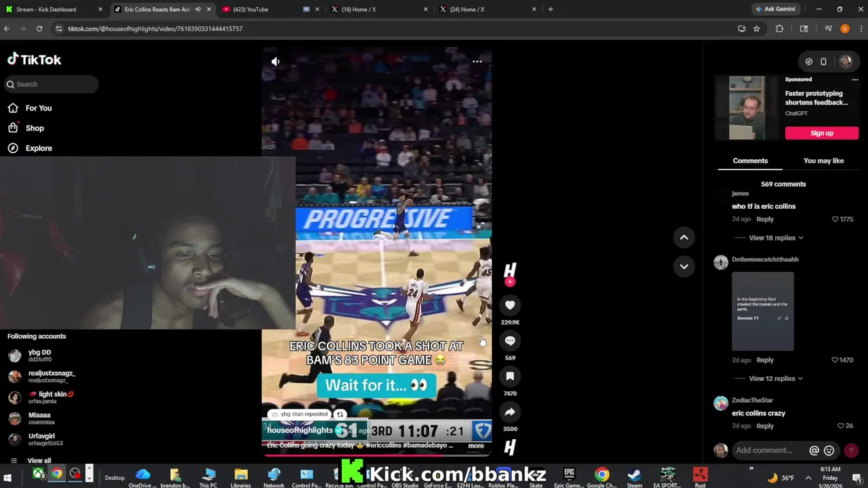Open Chrome three-dot menu
The width and height of the screenshot is (868, 488).
coord(861,28)
